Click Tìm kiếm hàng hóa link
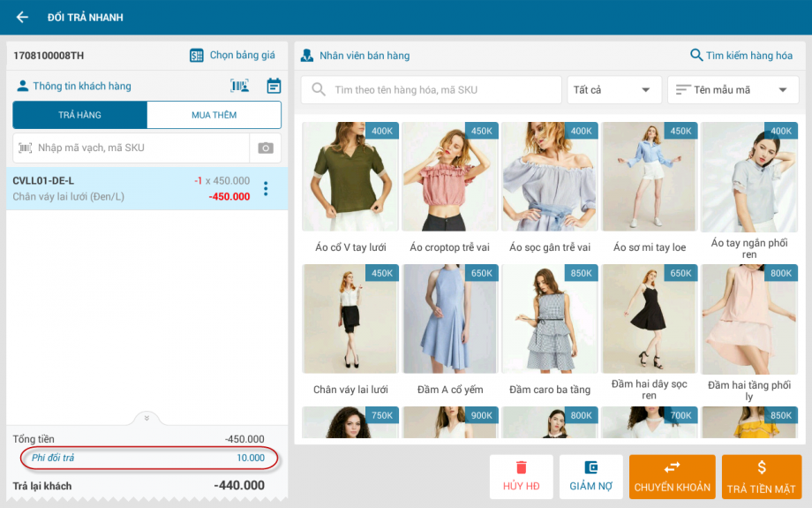This screenshot has height=508, width=812. tap(749, 56)
